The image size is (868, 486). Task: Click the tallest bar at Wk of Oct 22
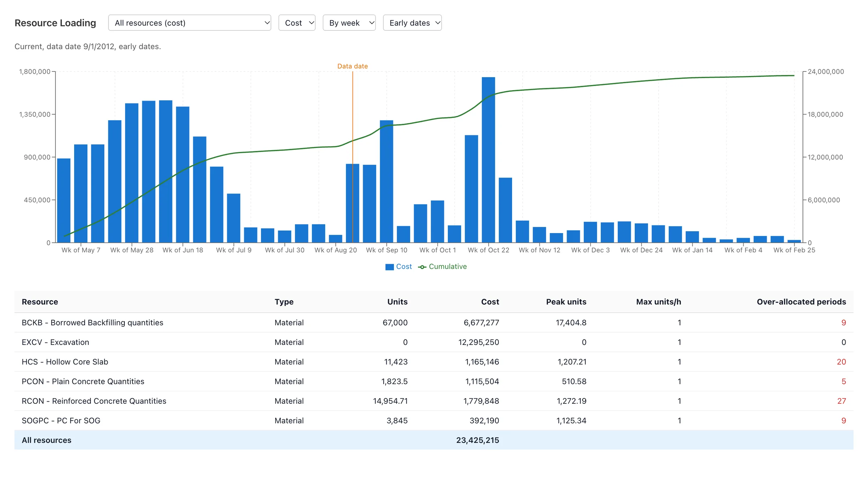(x=488, y=160)
